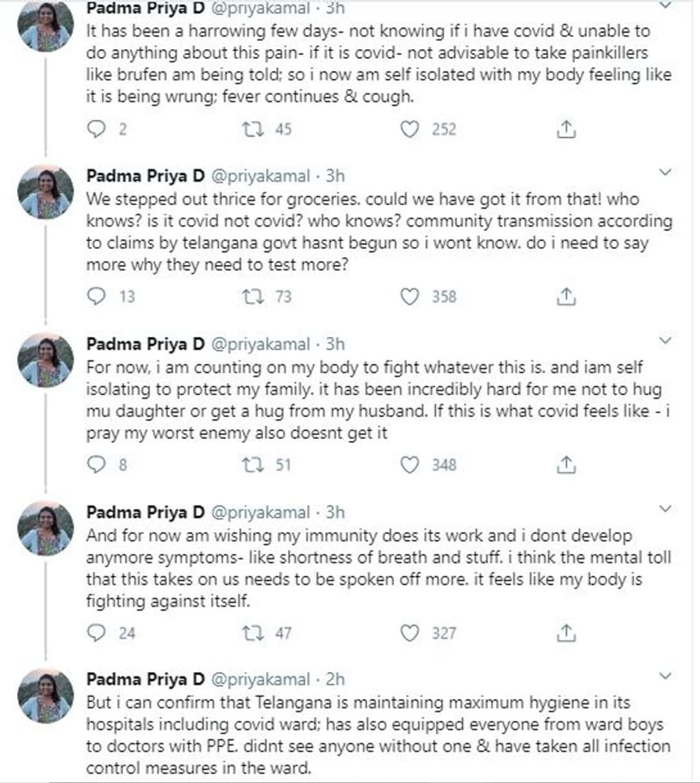
Task: Reply to the tweet with 2 replies
Action: pos(96,129)
